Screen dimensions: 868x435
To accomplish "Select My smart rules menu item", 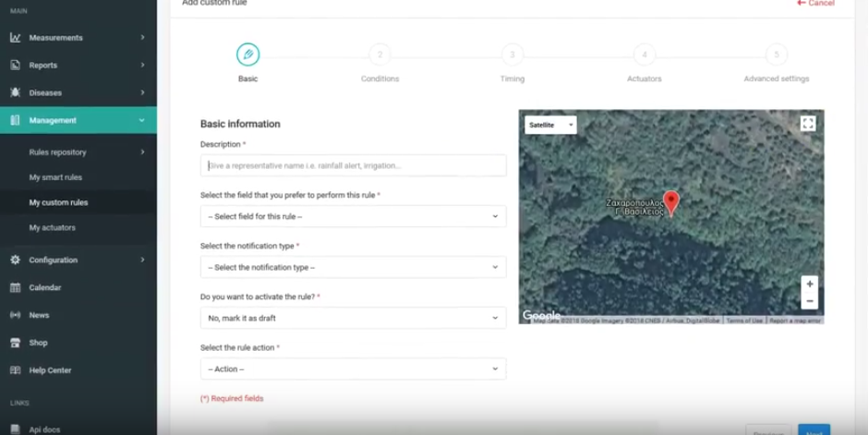I will click(55, 177).
